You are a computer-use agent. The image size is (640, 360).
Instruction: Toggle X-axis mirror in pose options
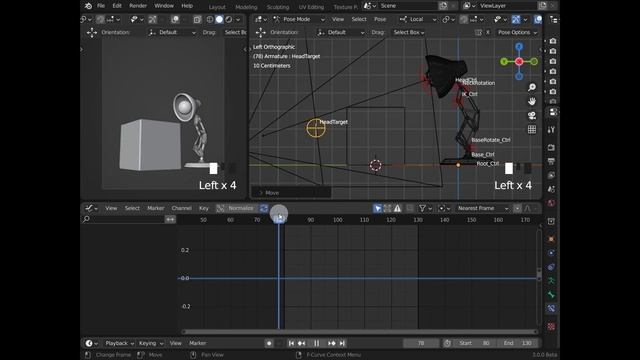coord(487,32)
